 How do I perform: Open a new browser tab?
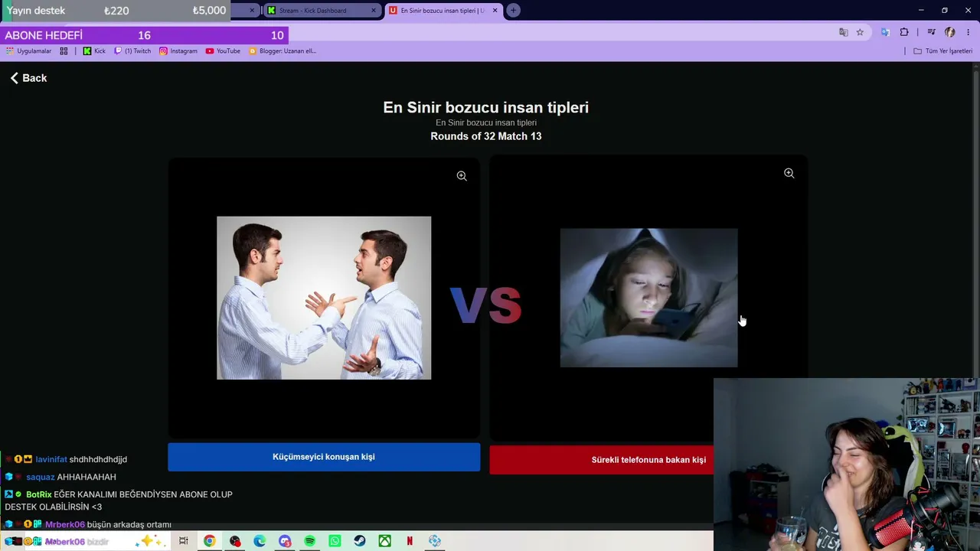[x=513, y=11]
